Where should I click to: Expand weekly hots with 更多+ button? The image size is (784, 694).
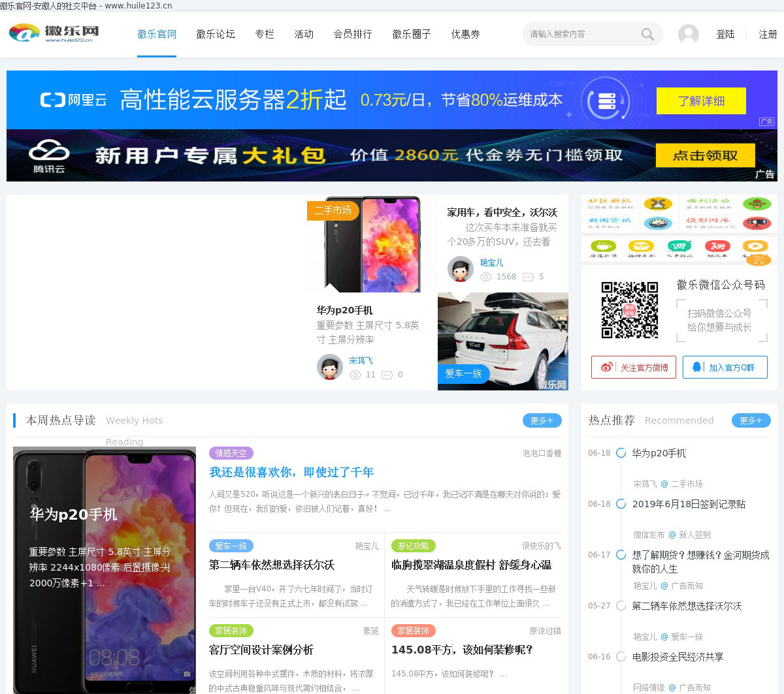tap(542, 420)
